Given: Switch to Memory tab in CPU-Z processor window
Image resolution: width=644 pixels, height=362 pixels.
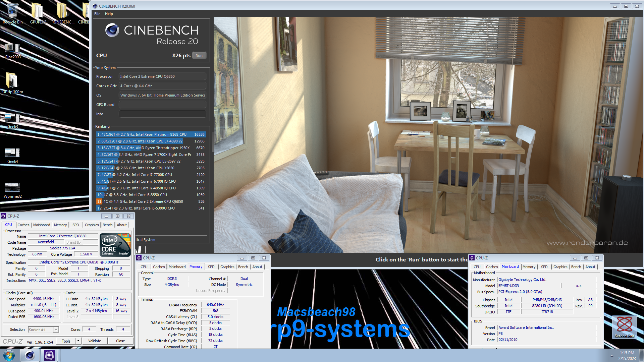Looking at the screenshot, I should coord(60,225).
